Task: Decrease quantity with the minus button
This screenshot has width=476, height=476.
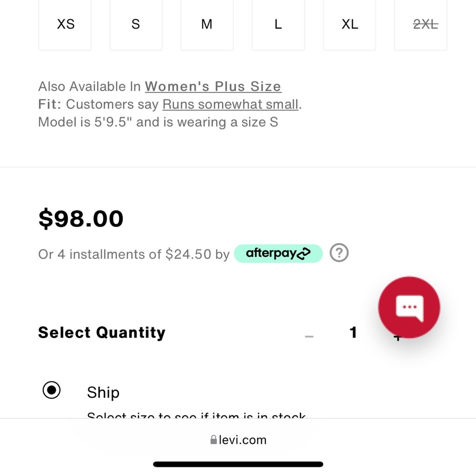Action: (309, 336)
